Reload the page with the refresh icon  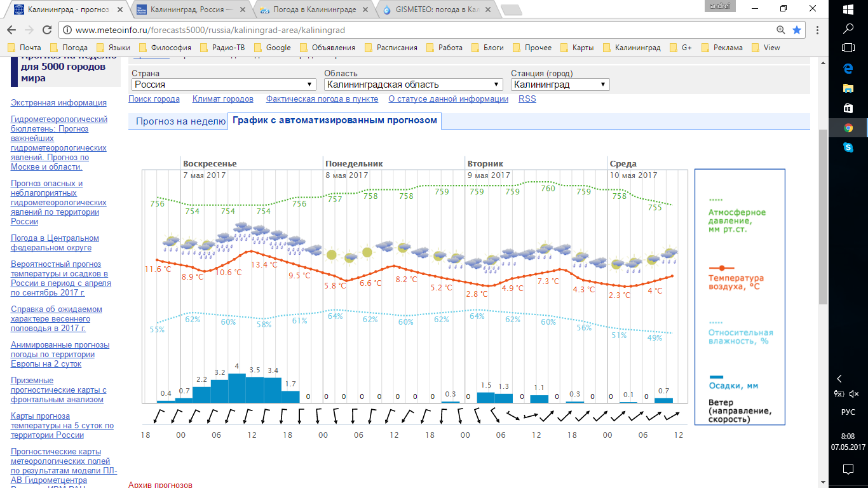pos(46,30)
